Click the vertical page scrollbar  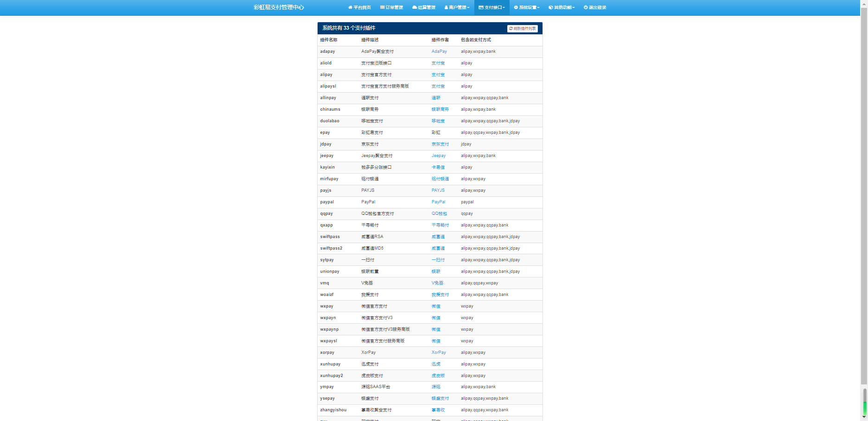point(864,185)
